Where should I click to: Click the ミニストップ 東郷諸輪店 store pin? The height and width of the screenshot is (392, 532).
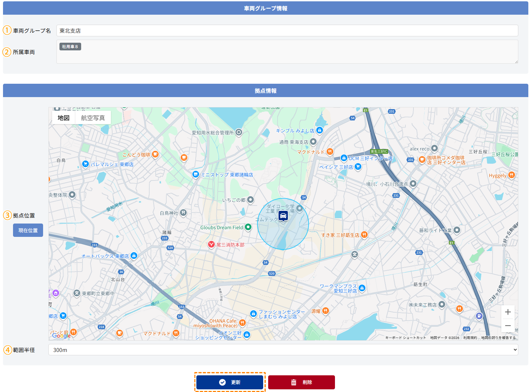coord(196,174)
